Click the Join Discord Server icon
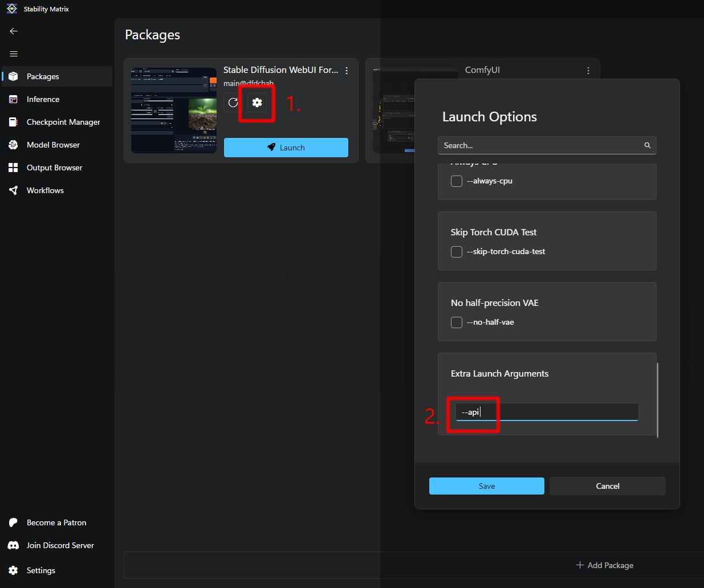 click(14, 545)
